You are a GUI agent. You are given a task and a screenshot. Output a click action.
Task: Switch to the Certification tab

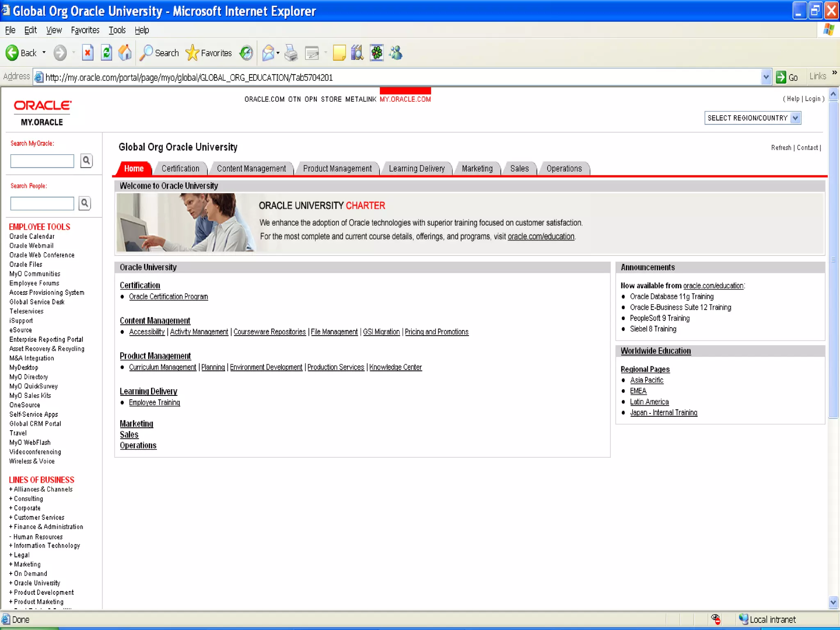coord(180,169)
